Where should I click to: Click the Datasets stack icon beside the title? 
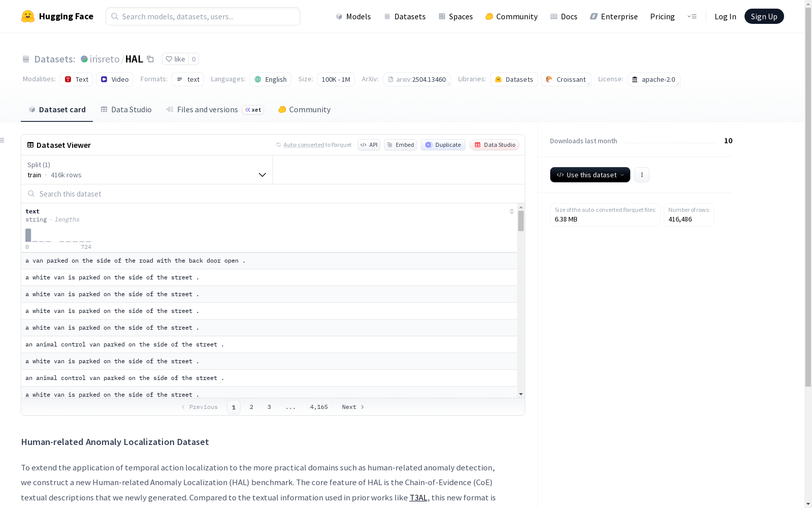[26, 59]
